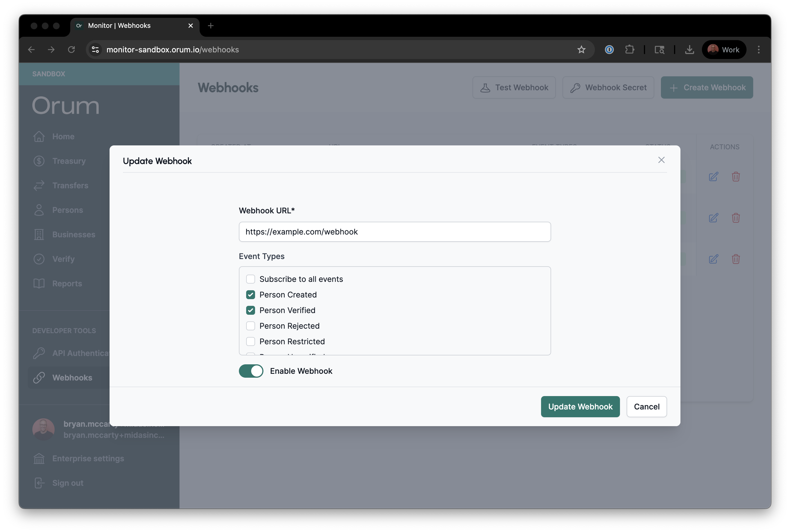Check Person Rejected event
This screenshot has height=532, width=790.
(x=251, y=326)
